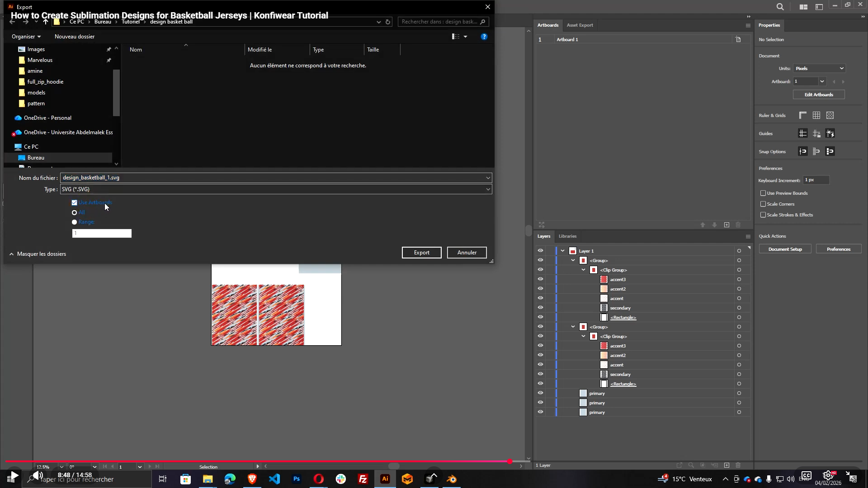Uncheck the Use Artboards checkbox
The width and height of the screenshot is (868, 488).
point(75,202)
